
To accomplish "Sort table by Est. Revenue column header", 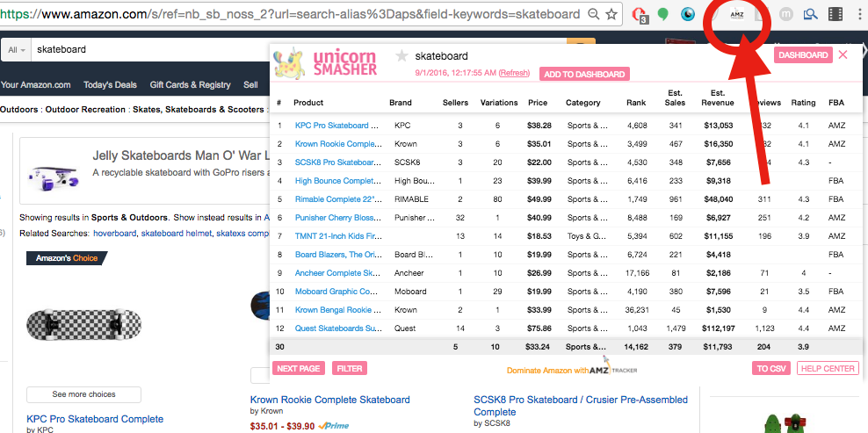I will point(718,97).
